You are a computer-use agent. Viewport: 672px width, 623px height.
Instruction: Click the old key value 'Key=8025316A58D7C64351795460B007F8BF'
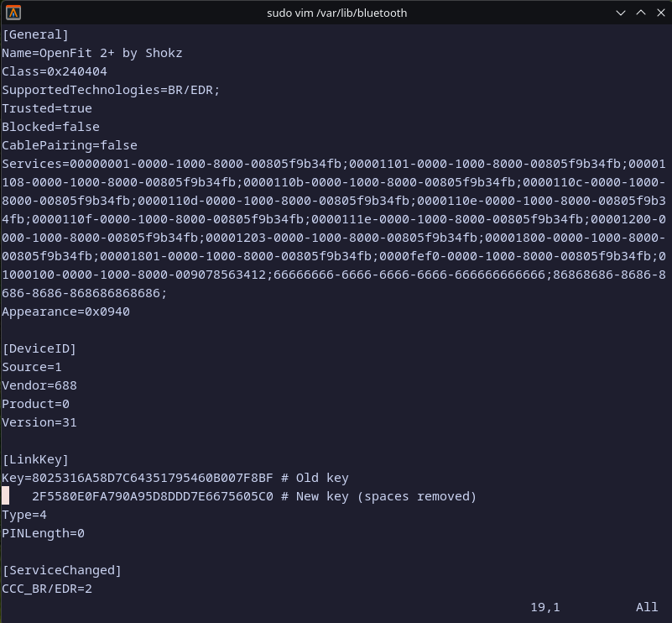point(138,478)
